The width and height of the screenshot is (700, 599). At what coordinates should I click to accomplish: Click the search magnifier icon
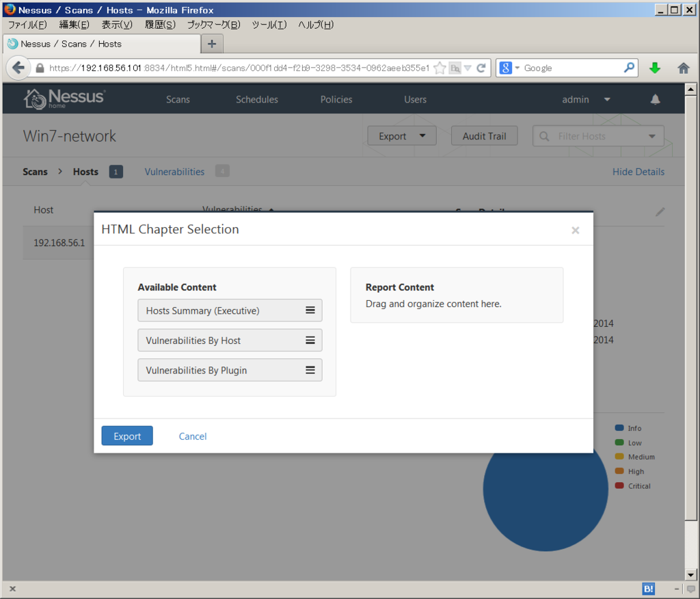629,68
